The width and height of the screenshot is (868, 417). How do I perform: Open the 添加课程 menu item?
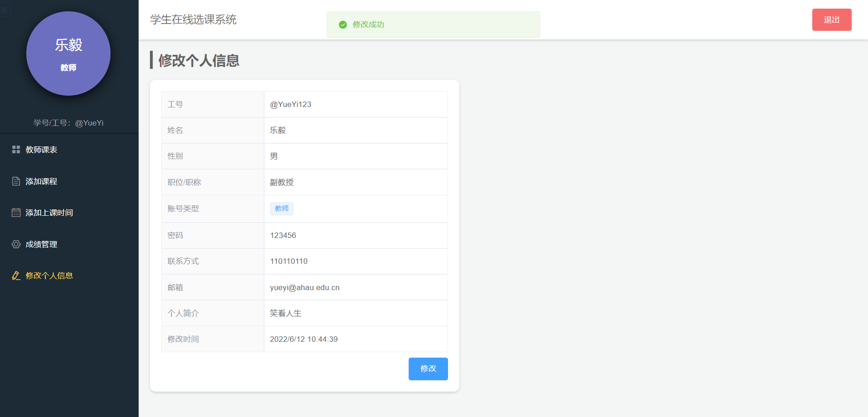[69, 181]
